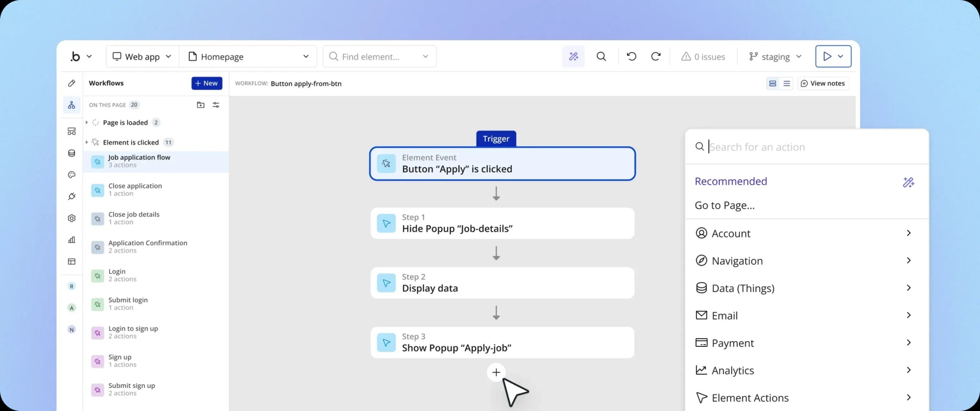Viewport: 980px width, 411px height.
Task: Select the Login workflow
Action: pyautogui.click(x=156, y=275)
